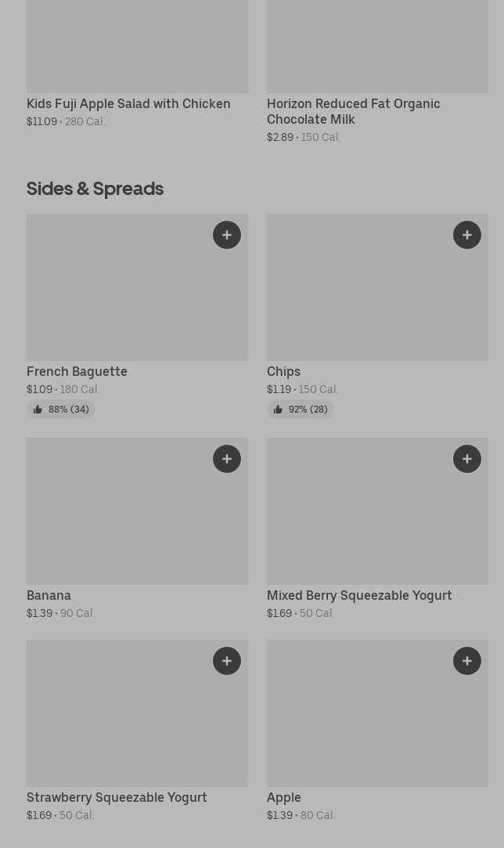
Task: Add Strawberry Squeezable Yogurt to cart
Action: (227, 661)
